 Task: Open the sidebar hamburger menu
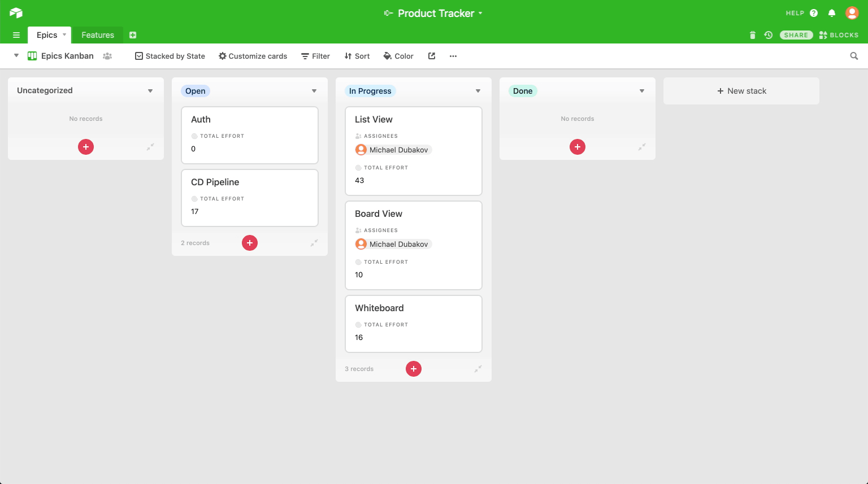tap(15, 34)
